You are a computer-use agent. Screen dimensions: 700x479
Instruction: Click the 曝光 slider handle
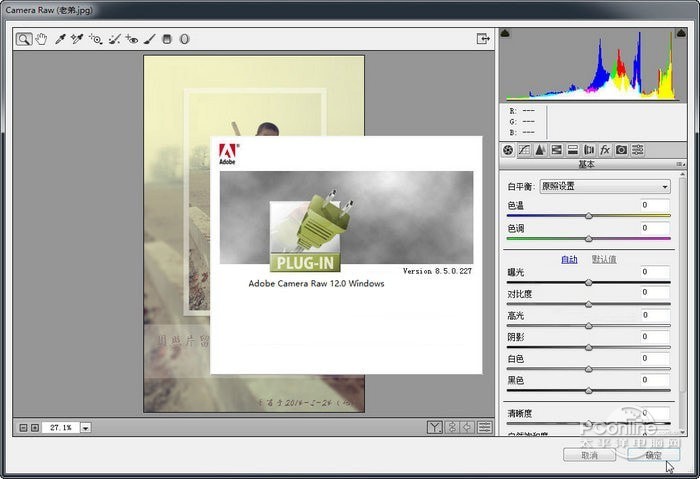pyautogui.click(x=588, y=282)
